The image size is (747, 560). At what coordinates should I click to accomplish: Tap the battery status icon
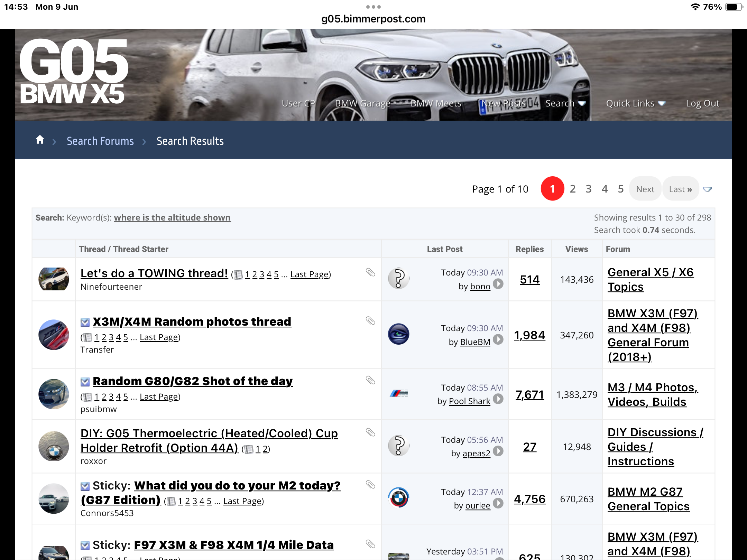pyautogui.click(x=734, y=7)
